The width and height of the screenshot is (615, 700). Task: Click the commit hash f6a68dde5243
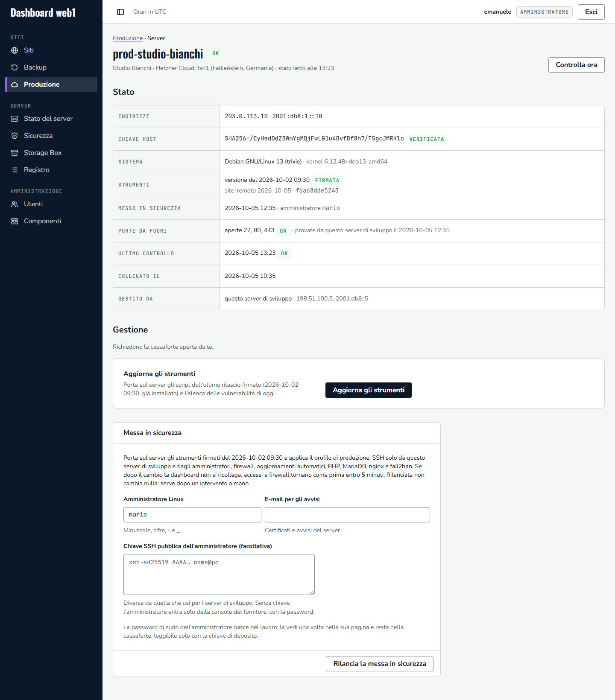(317, 191)
